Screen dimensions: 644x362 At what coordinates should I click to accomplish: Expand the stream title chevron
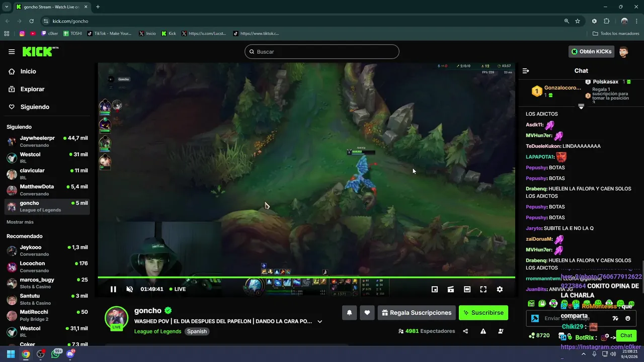tap(319, 321)
